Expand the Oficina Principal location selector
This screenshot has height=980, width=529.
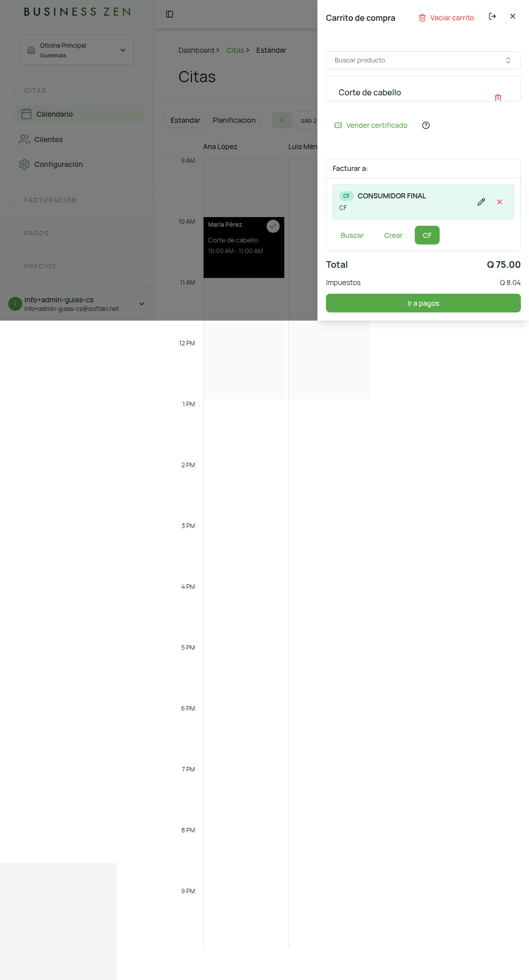click(77, 50)
